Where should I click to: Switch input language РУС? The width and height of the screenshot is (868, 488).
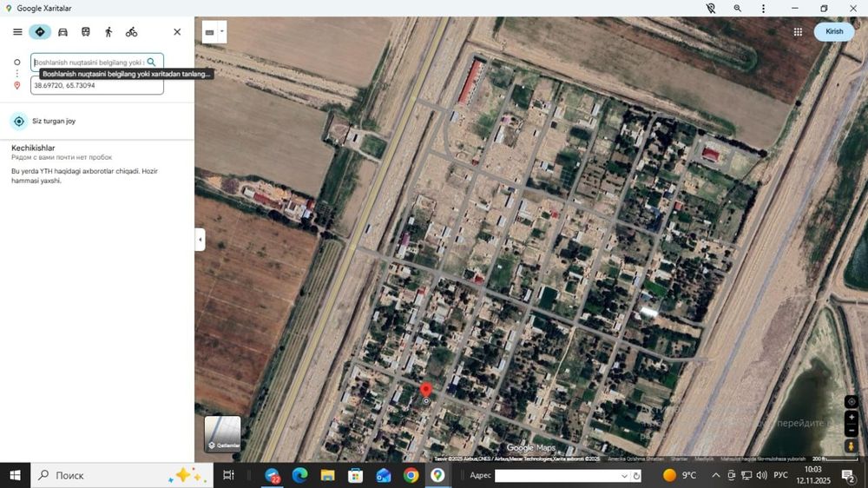(780, 475)
